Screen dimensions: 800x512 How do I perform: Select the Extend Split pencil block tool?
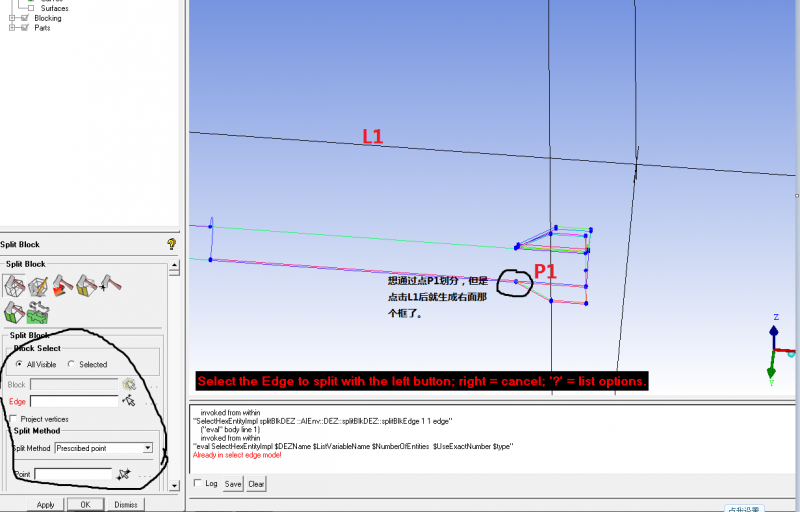tap(38, 286)
